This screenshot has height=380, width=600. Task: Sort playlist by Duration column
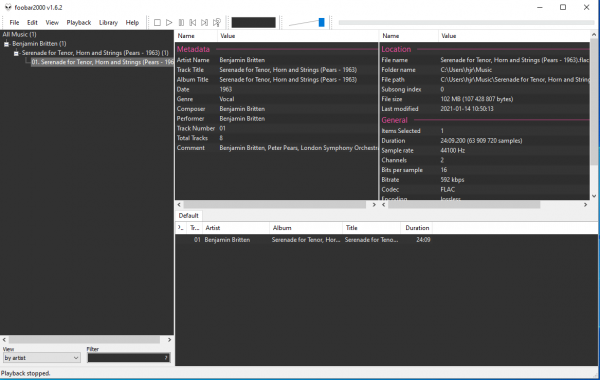tap(417, 228)
